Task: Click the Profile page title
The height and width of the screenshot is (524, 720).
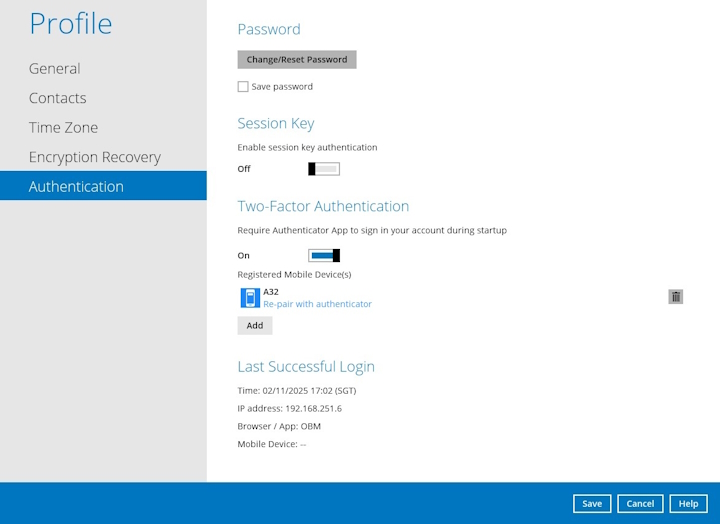Action: 71,23
